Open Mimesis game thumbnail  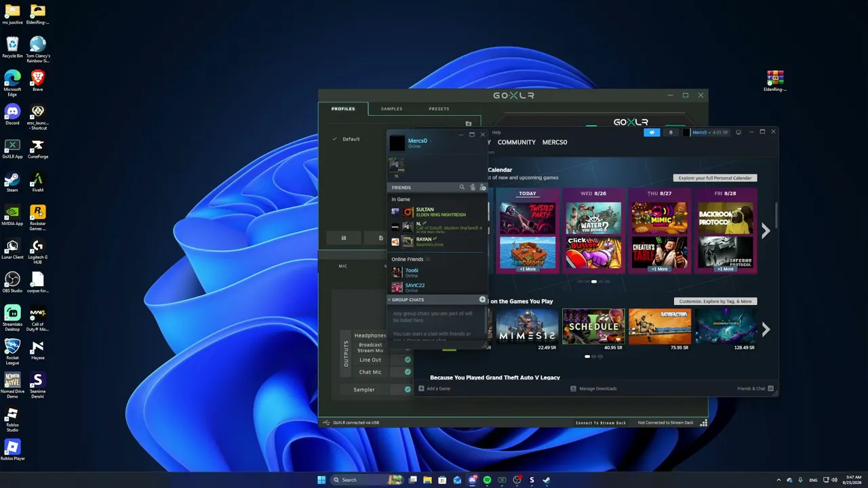(x=526, y=327)
